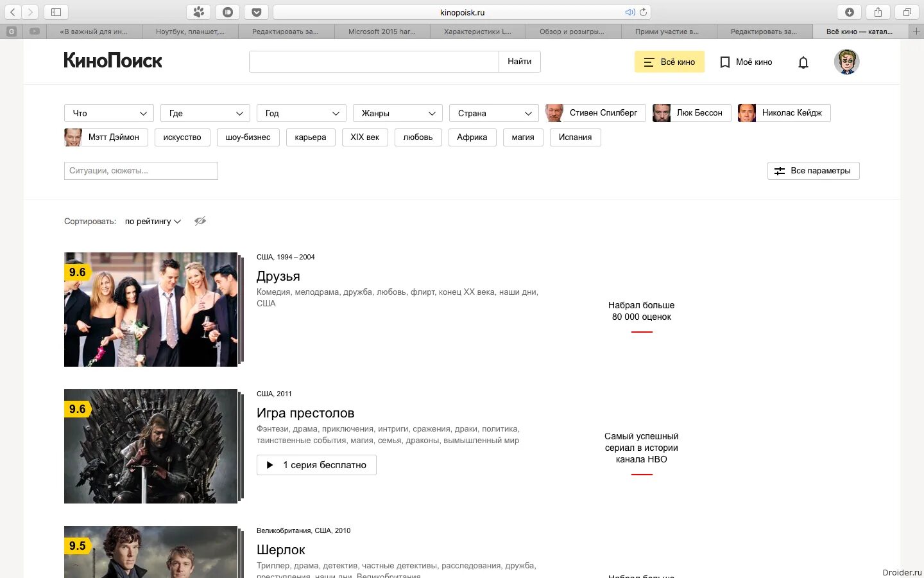Click the Найти search button
The width and height of the screenshot is (924, 578).
click(x=520, y=62)
